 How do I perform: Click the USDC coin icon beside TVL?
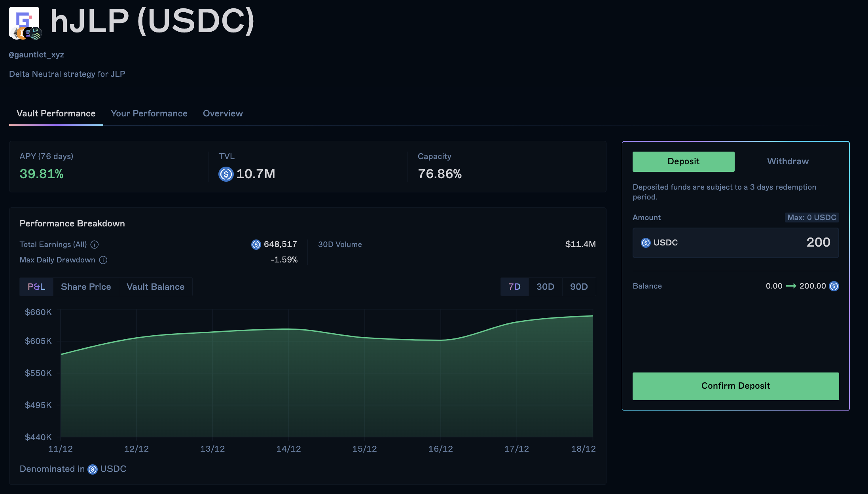226,174
